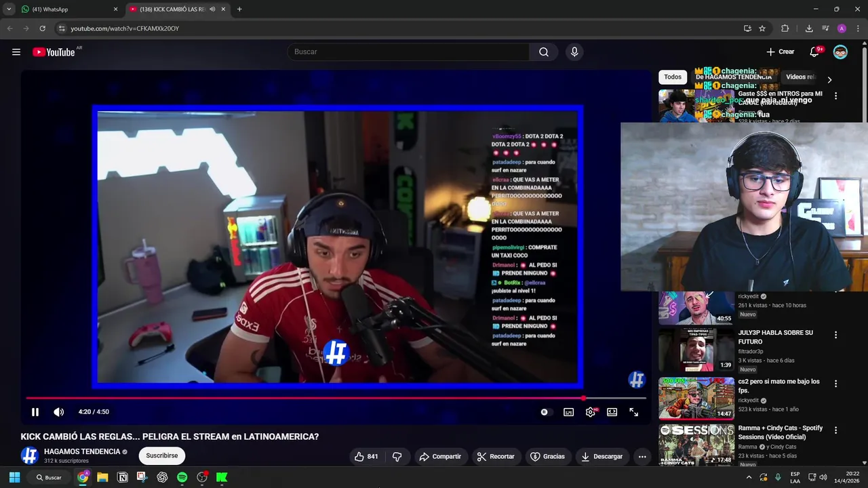This screenshot has height=488, width=868.
Task: Open the YouTube notifications bell
Action: (x=815, y=52)
